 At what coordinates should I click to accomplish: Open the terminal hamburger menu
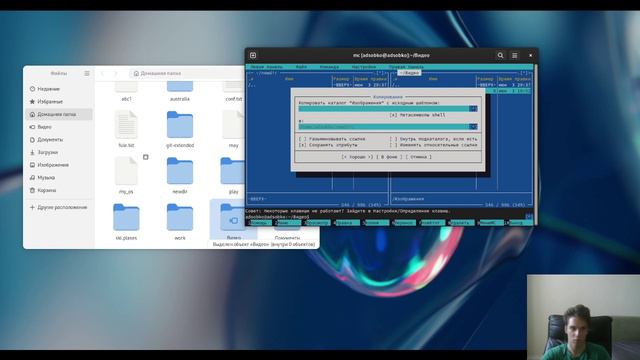(x=515, y=55)
